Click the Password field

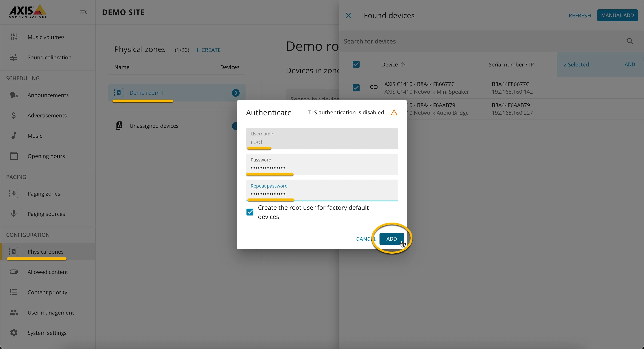point(322,164)
